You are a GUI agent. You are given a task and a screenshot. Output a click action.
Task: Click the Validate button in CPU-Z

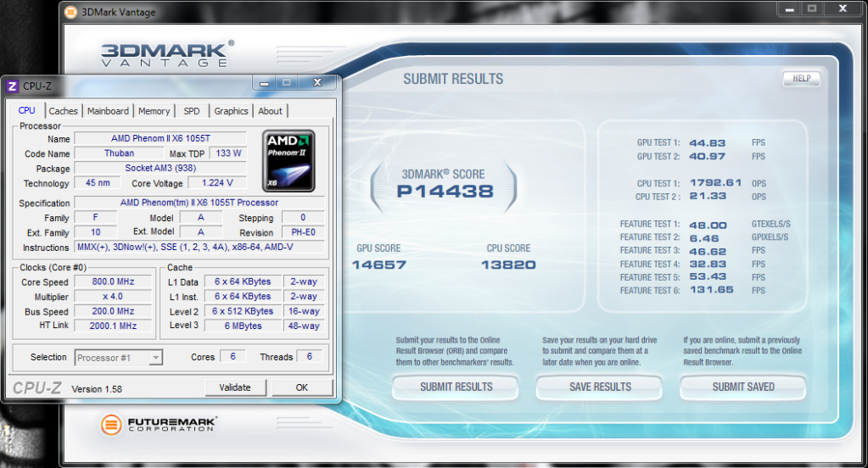pyautogui.click(x=235, y=387)
